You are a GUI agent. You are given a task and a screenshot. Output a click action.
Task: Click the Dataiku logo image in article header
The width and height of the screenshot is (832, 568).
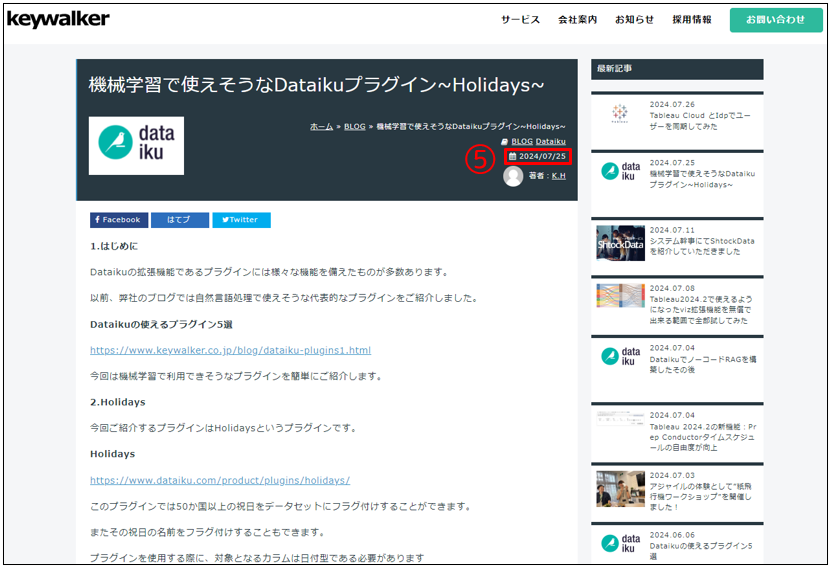point(136,145)
